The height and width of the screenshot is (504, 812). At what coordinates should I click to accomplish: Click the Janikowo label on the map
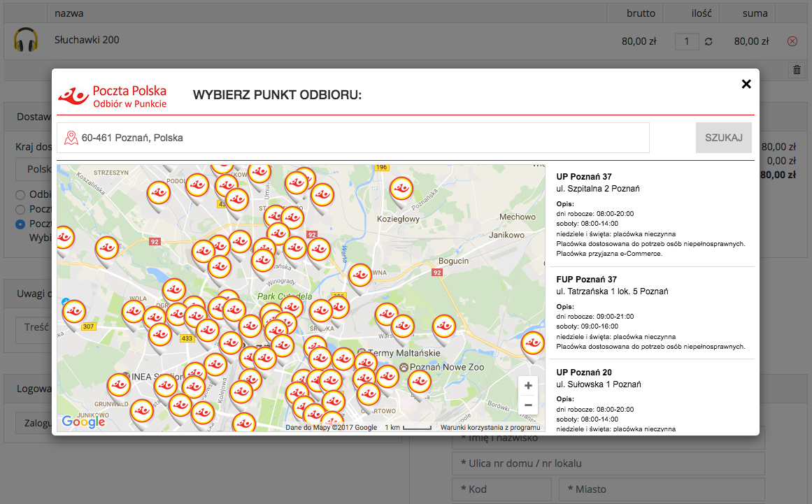click(x=506, y=235)
